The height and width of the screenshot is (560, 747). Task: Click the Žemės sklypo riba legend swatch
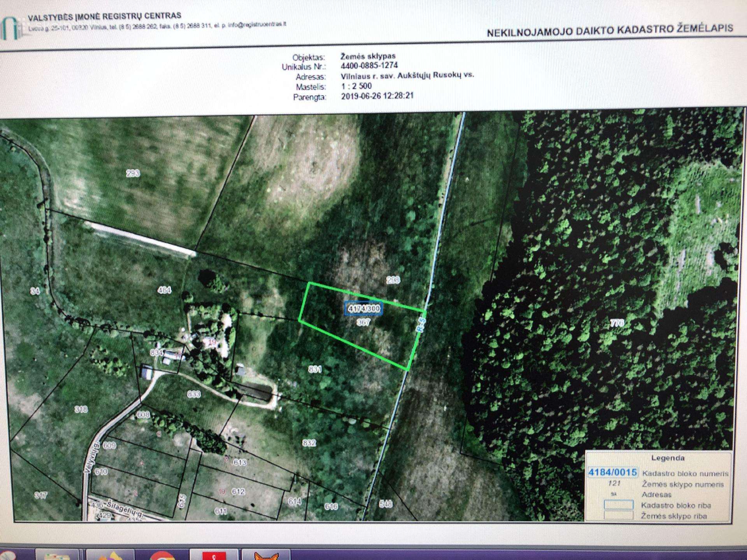coord(618,516)
